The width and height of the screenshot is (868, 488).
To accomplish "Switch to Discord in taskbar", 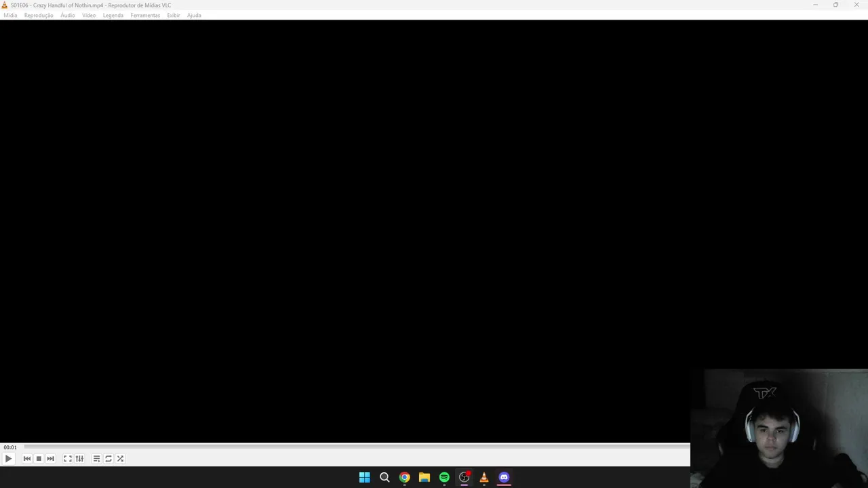I will [x=504, y=477].
